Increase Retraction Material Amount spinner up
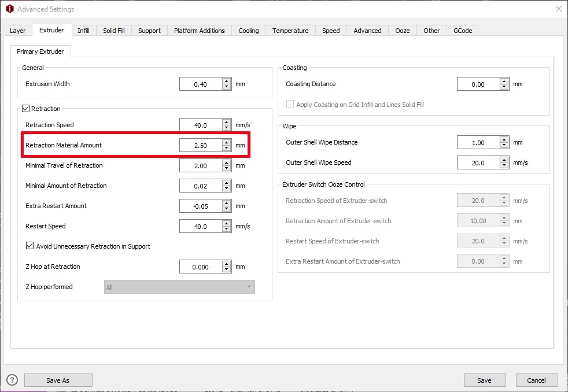The image size is (568, 392). click(227, 142)
